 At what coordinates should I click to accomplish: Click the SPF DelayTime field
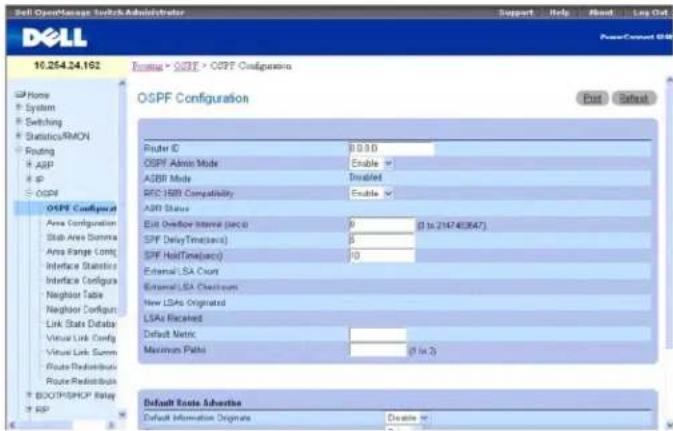point(382,240)
